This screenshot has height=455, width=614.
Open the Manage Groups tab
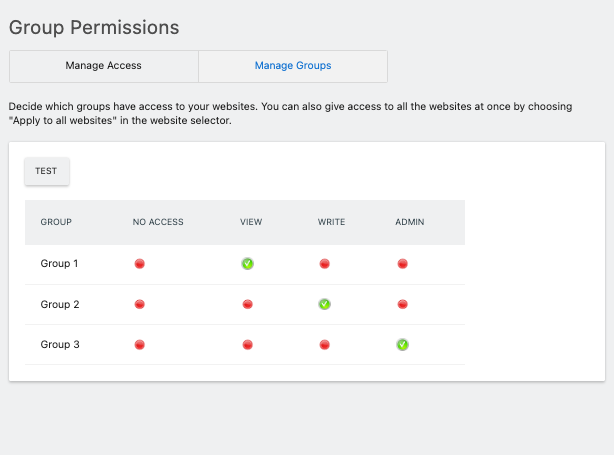[x=293, y=66]
